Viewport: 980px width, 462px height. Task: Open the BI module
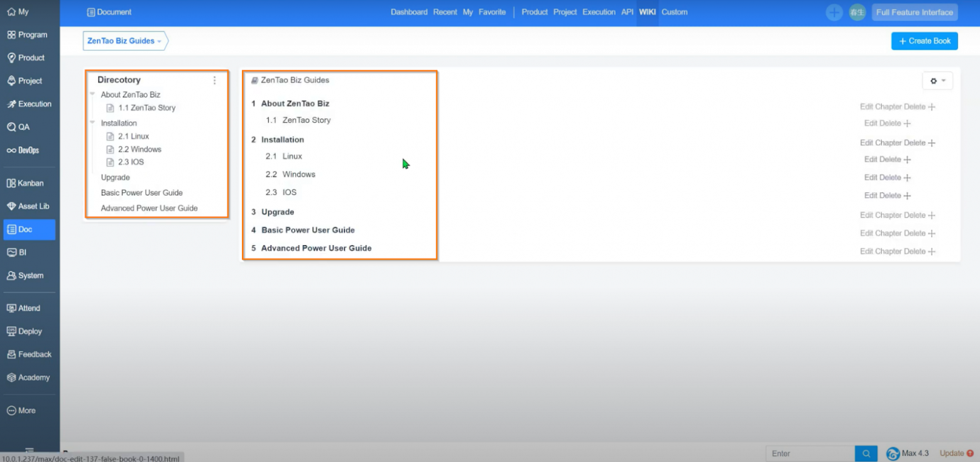click(17, 252)
